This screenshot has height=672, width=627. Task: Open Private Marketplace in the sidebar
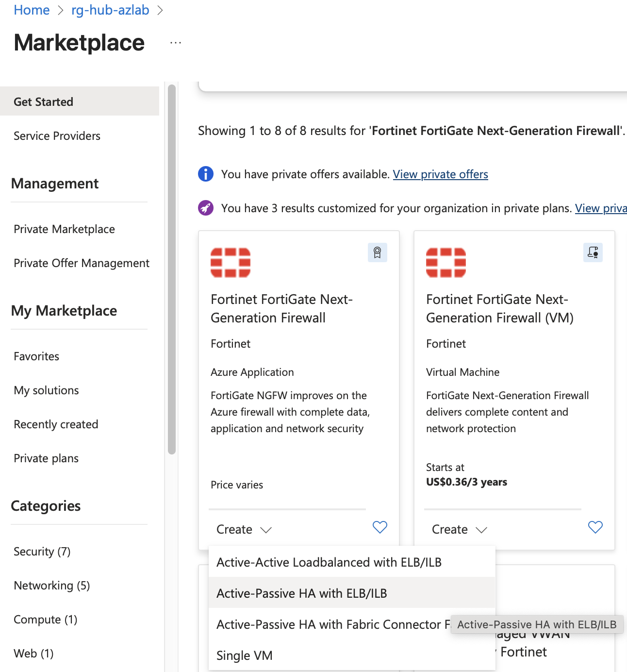click(64, 229)
